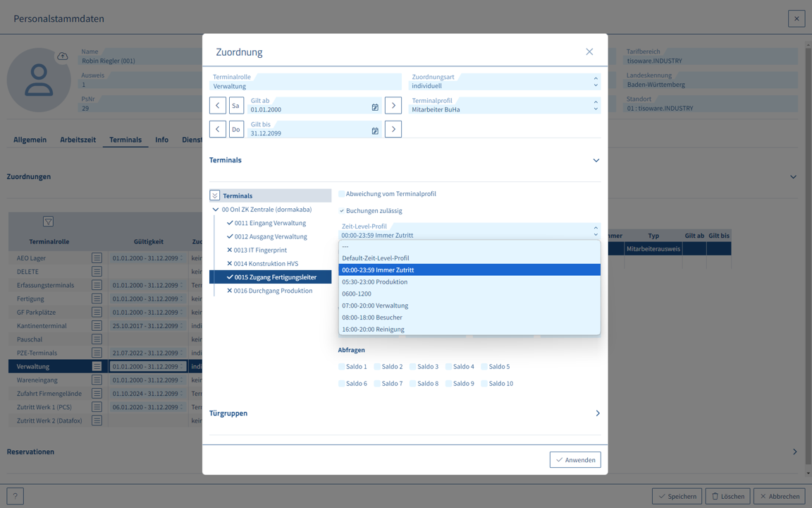Check the Saldo 5 checkbox
Image resolution: width=812 pixels, height=508 pixels.
point(484,367)
